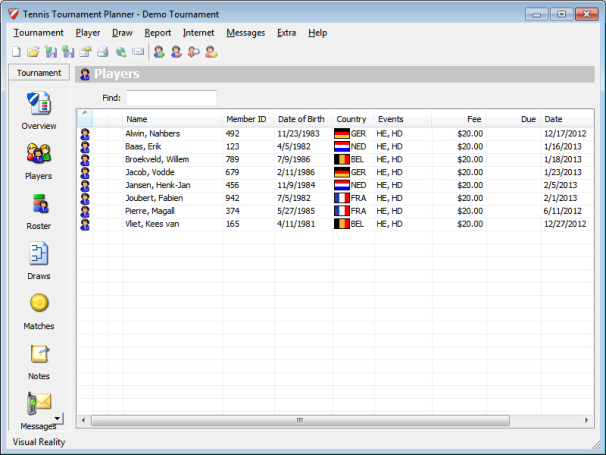Click the Belgian flag in Broekveld row
The height and width of the screenshot is (455, 606).
pos(342,159)
